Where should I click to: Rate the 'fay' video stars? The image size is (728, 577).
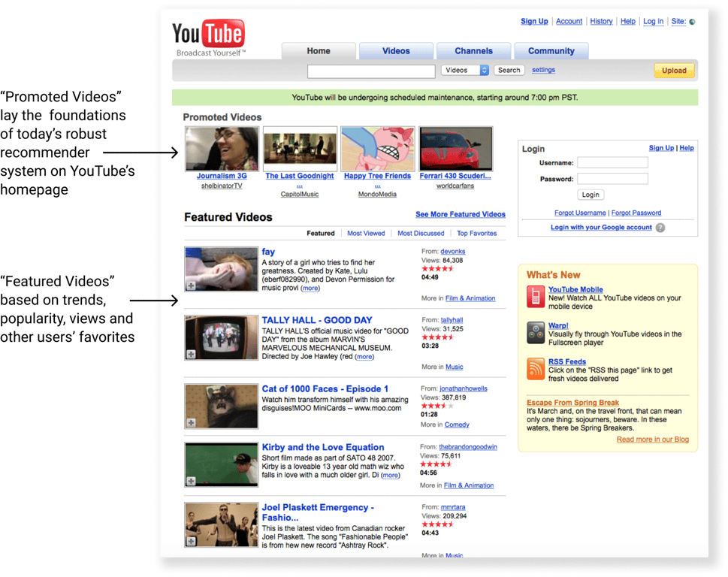(437, 268)
